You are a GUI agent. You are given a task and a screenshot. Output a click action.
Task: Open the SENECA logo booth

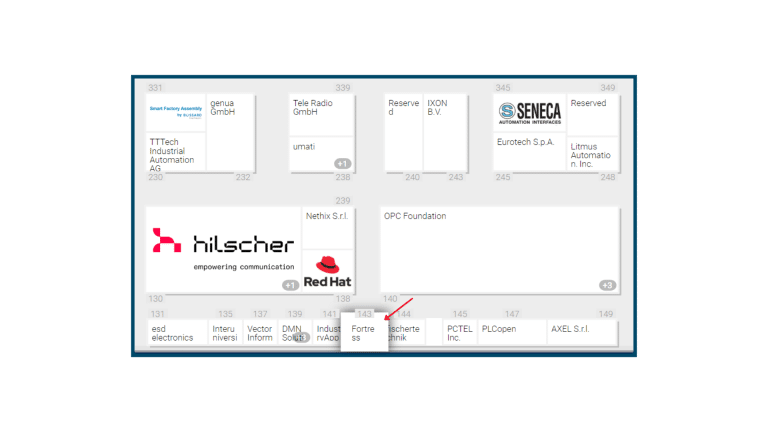coord(529,113)
